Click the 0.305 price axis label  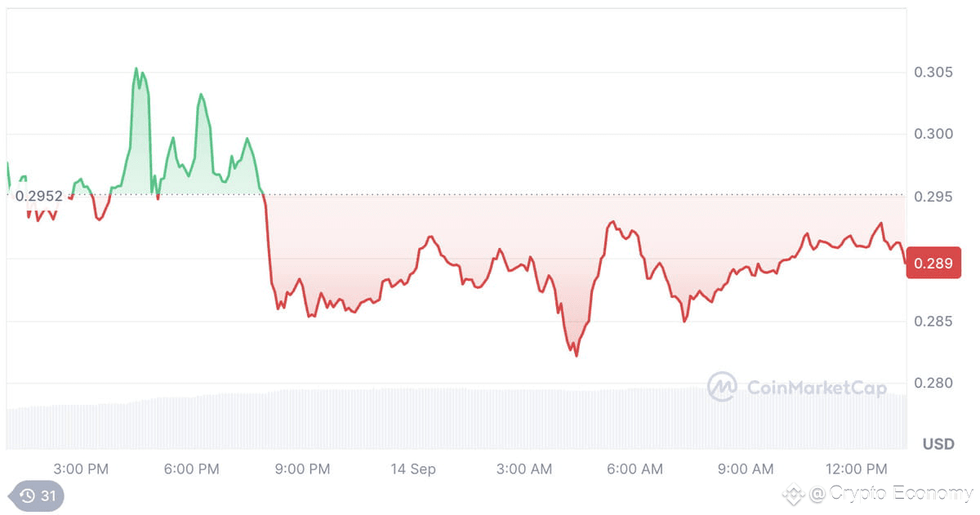933,73
